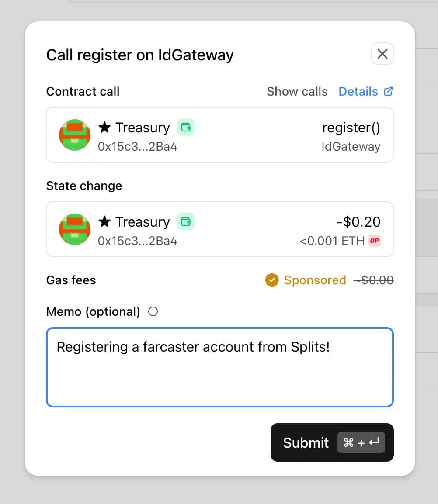Click wallet icon beside Contract call Treasury
Image resolution: width=438 pixels, height=504 pixels.
[x=186, y=128]
